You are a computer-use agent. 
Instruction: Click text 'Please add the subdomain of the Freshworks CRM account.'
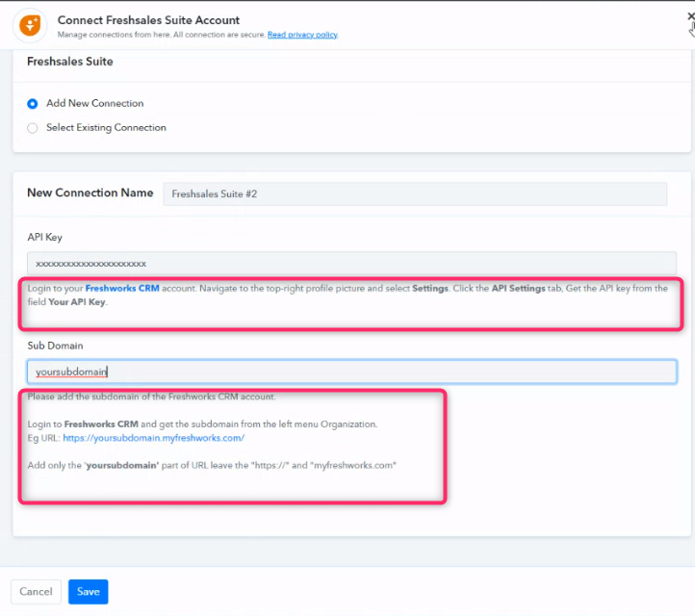151,397
